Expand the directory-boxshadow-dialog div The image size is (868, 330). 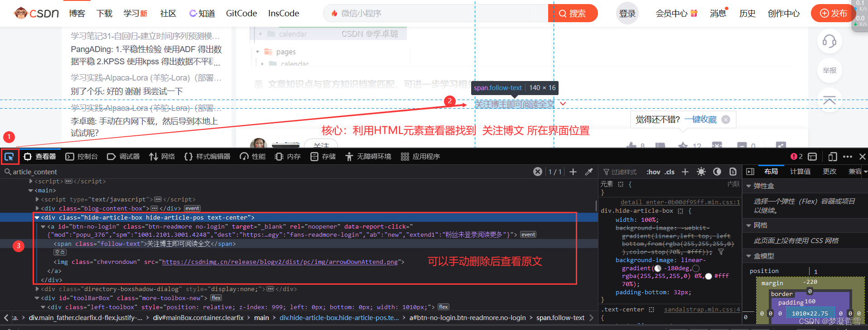coord(37,289)
